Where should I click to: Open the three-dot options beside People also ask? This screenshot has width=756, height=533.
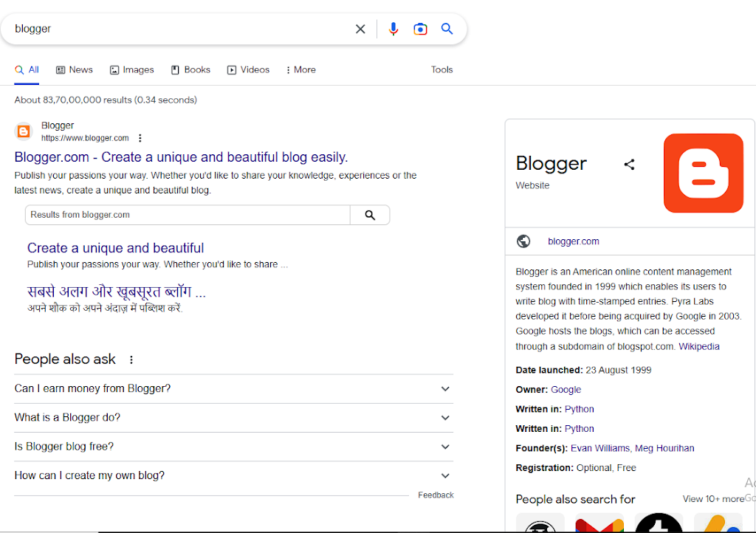[131, 360]
